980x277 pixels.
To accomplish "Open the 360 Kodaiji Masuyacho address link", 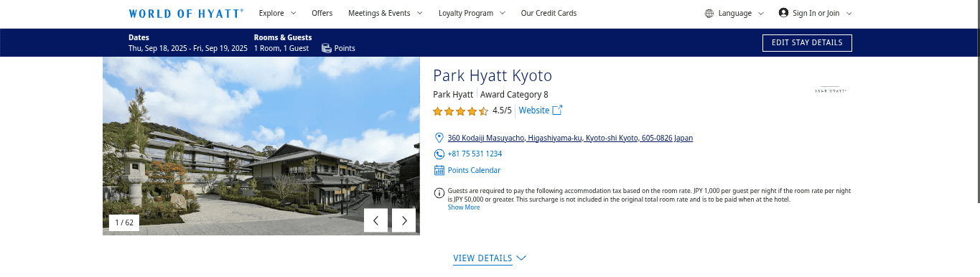I will [570, 138].
